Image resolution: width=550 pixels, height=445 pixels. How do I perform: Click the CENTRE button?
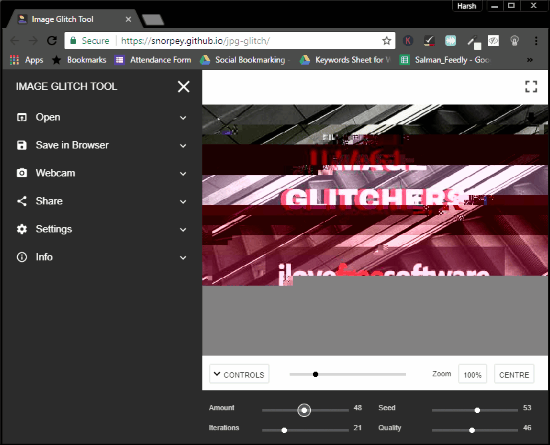click(514, 374)
